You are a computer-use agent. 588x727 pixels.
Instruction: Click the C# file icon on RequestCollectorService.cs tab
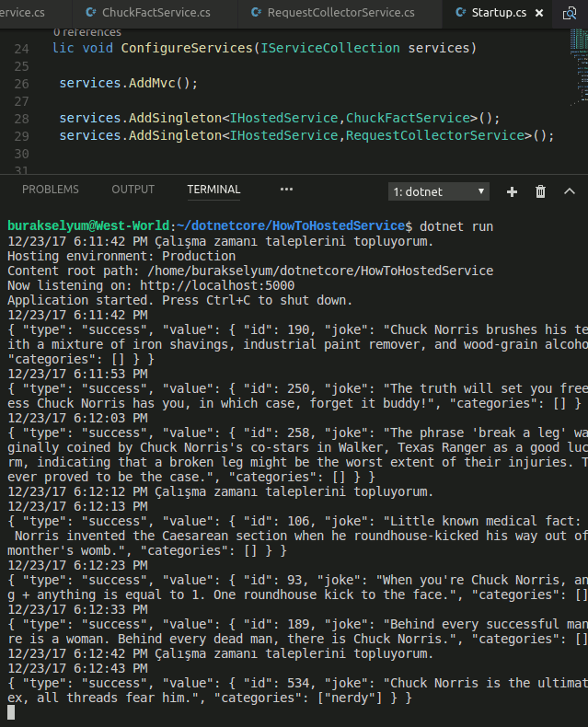256,13
